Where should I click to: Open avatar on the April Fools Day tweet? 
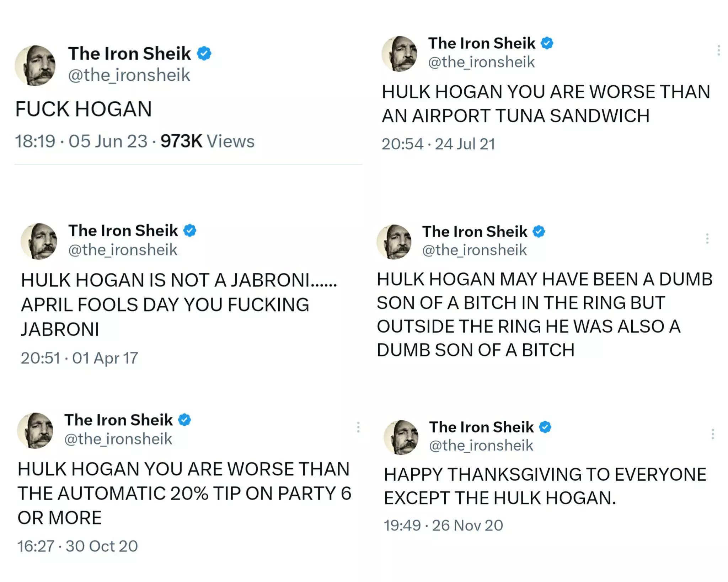tap(39, 241)
